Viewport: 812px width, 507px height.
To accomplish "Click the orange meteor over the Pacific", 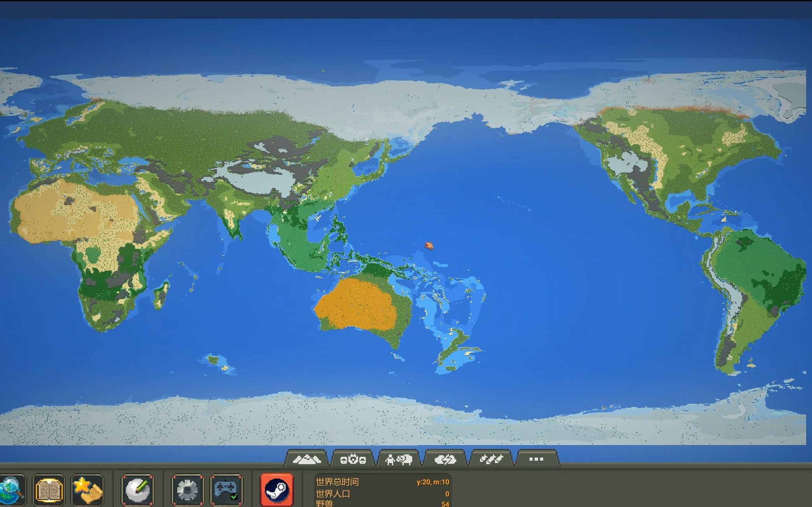I will pos(429,245).
